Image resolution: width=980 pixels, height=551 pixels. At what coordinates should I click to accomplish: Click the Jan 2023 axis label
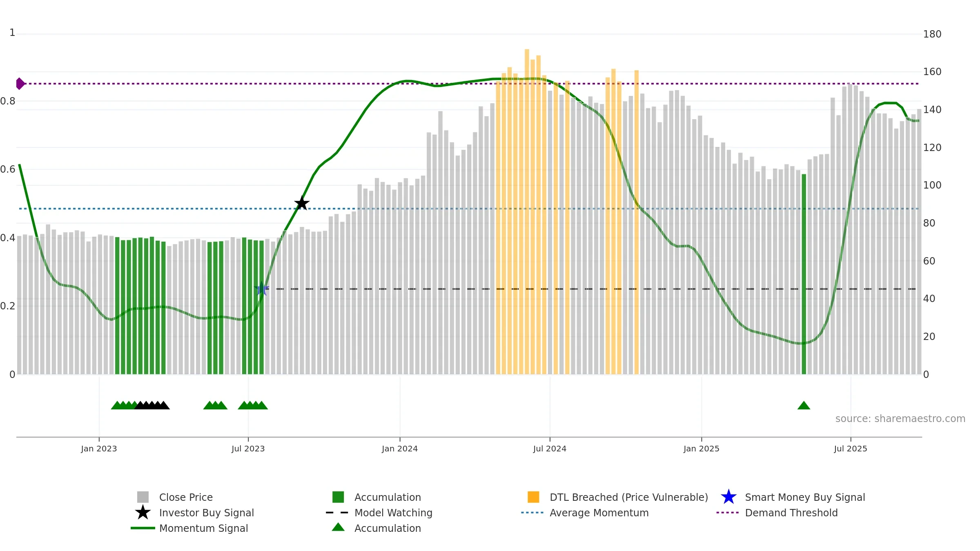tap(99, 449)
